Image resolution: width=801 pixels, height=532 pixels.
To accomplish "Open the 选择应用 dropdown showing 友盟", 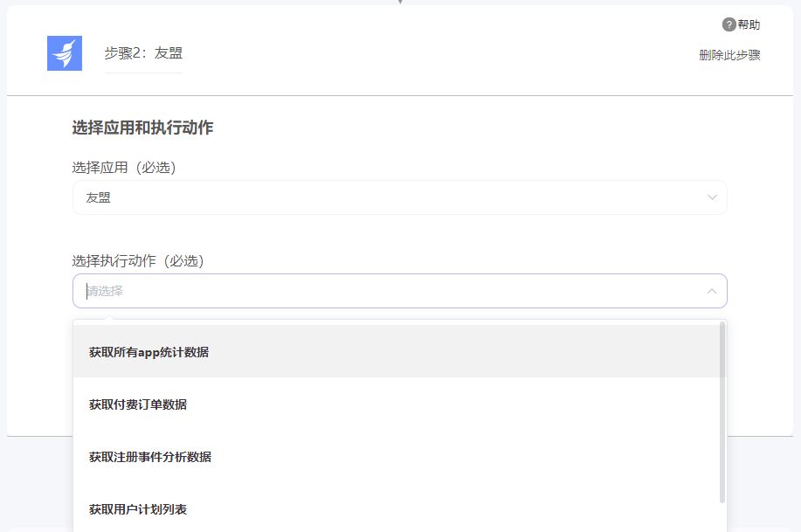I will click(x=399, y=197).
